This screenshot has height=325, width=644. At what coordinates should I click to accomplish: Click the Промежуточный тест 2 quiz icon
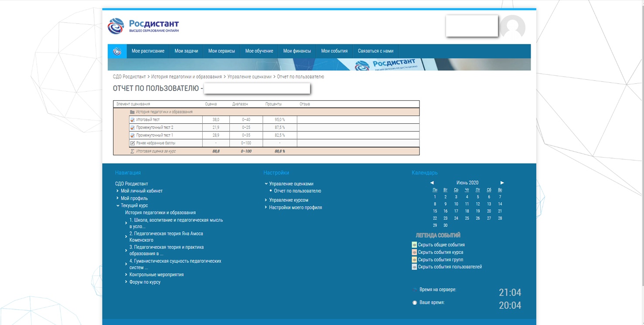(x=133, y=128)
